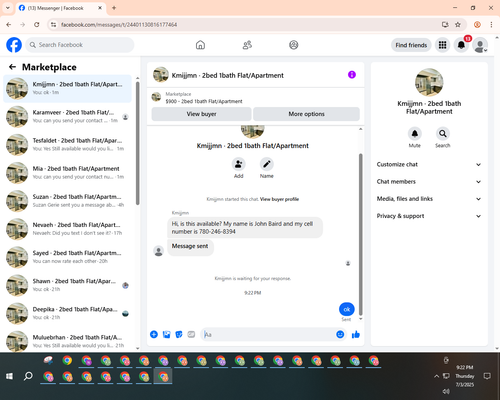500x400 pixels.
Task: Open the Windows action center notifications
Action: [x=487, y=376]
